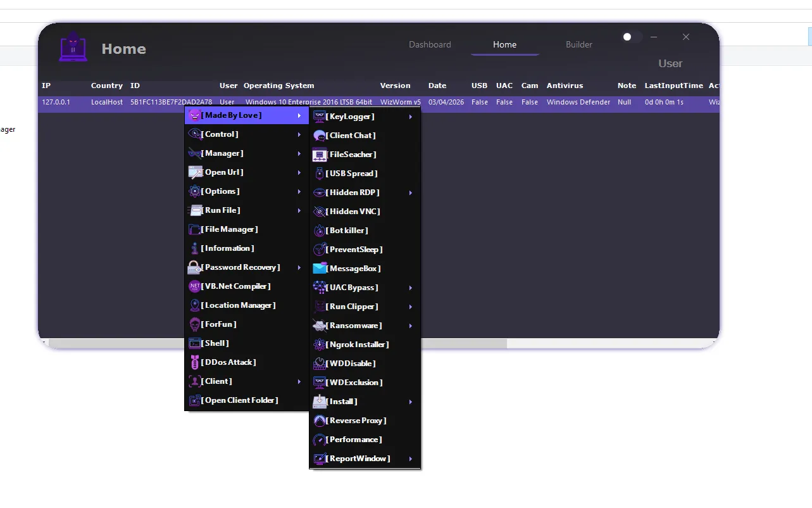Click the keyboard icon next to [KeyLogger]
812x508 pixels.
pyautogui.click(x=320, y=116)
